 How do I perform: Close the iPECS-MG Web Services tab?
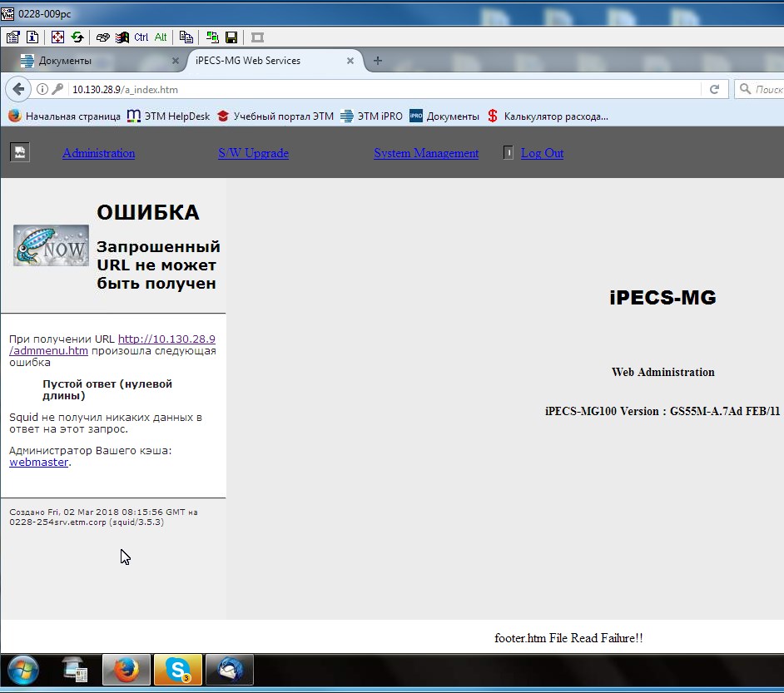[x=350, y=61]
